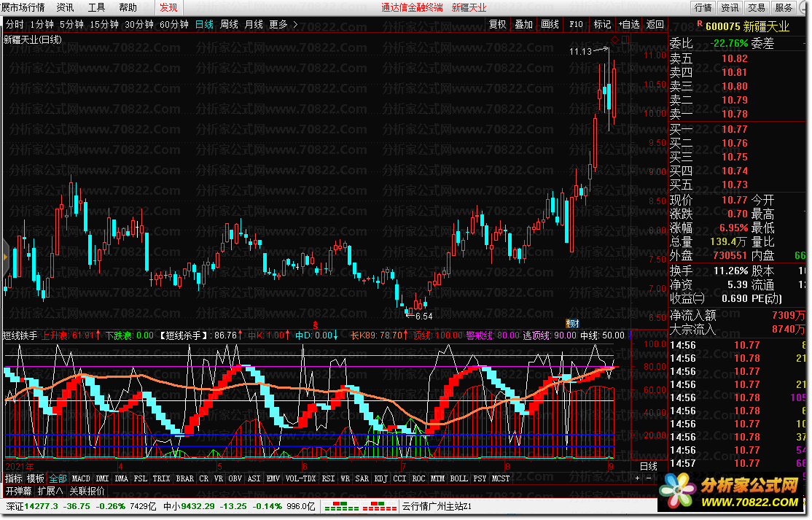Select the 5分钟 period
812x520 pixels.
point(71,24)
